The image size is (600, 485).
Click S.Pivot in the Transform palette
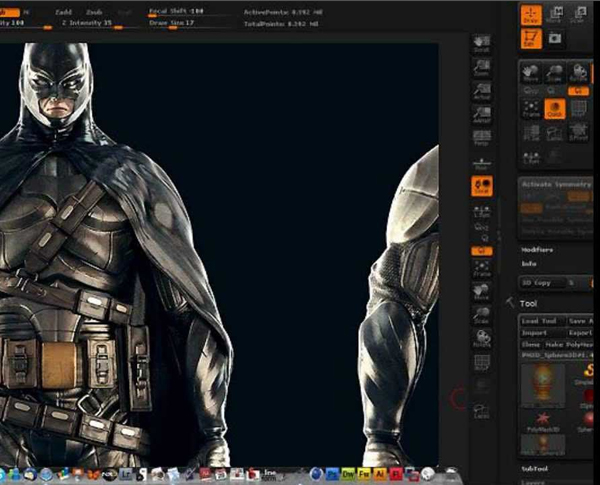pyautogui.click(x=578, y=132)
